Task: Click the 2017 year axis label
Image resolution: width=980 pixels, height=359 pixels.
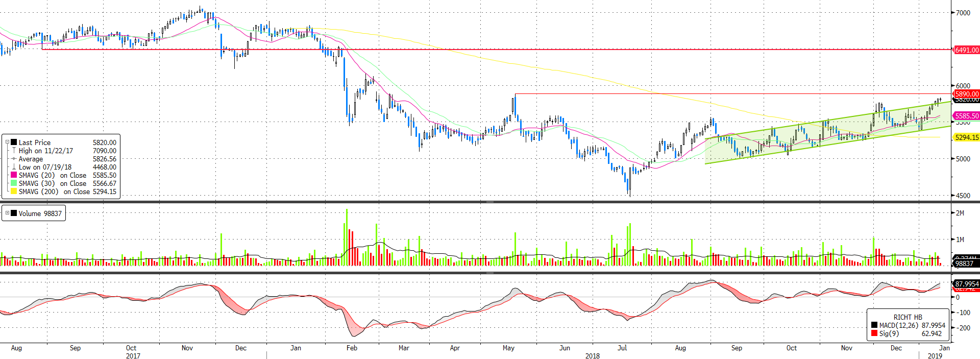Action: 133,355
